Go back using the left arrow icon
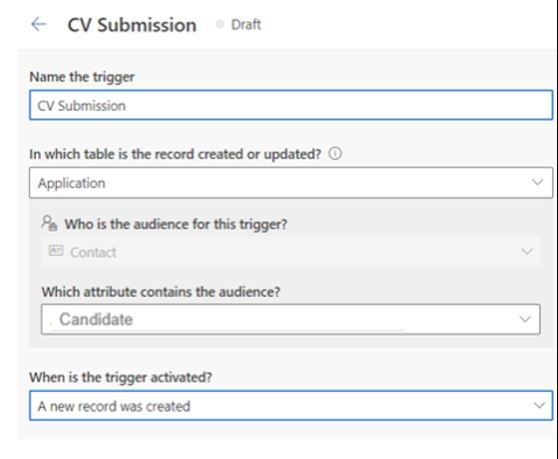Image resolution: width=558 pixels, height=459 pixels. tap(39, 24)
